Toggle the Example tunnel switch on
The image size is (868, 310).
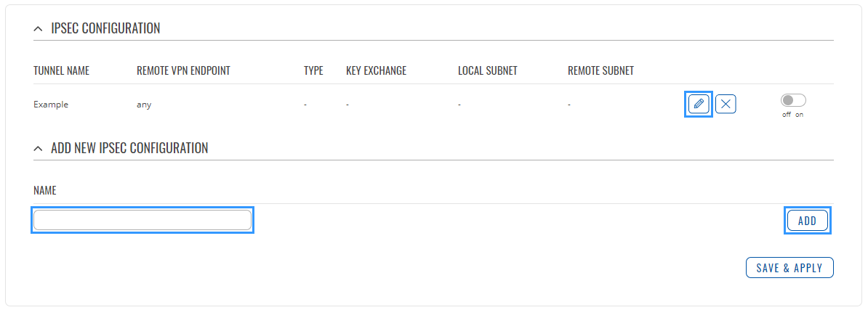(793, 101)
